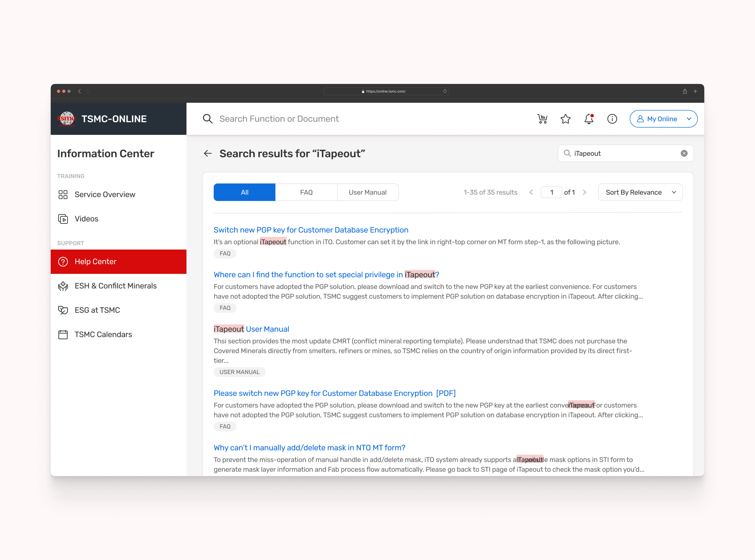Image resolution: width=755 pixels, height=560 pixels.
Task: Open a new browser tab
Action: point(695,91)
